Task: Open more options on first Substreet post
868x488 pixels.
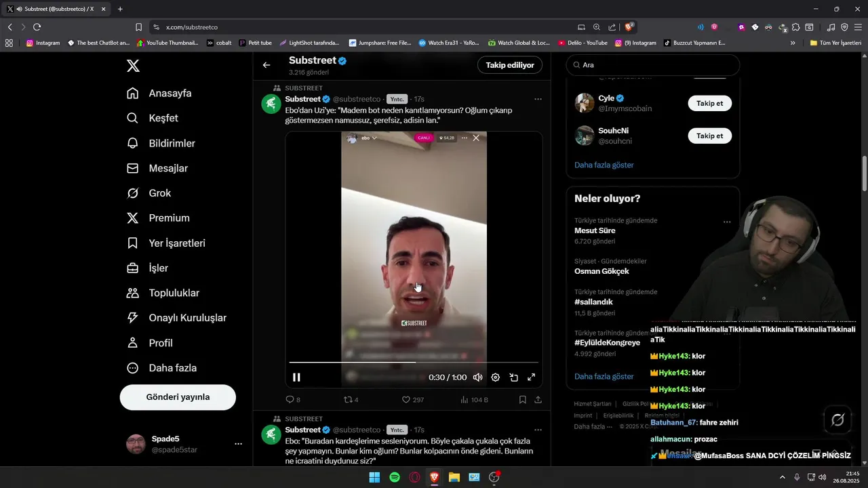Action: tap(538, 99)
